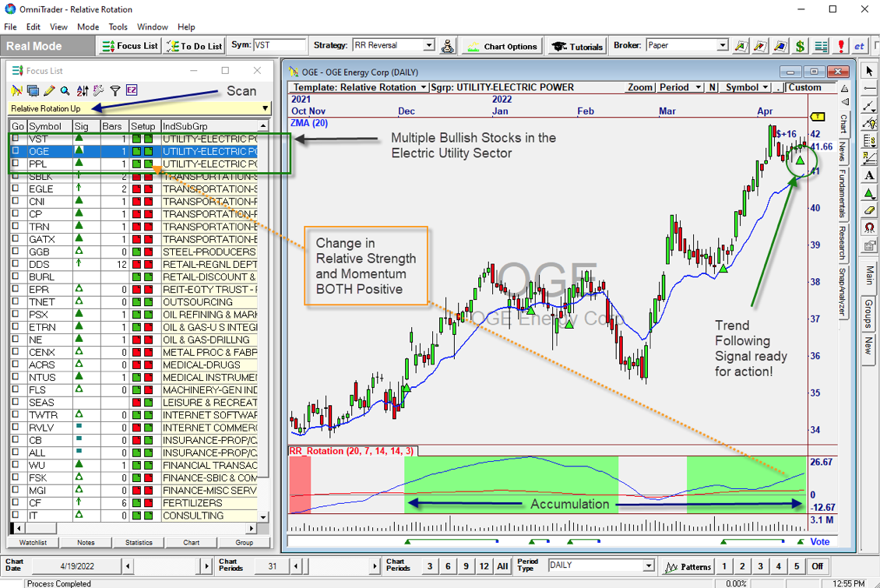Select the NTUS row symbol

click(42, 377)
